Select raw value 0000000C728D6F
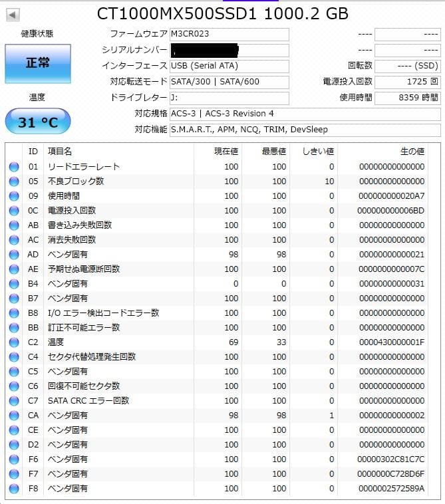The image size is (445, 504). click(x=391, y=474)
